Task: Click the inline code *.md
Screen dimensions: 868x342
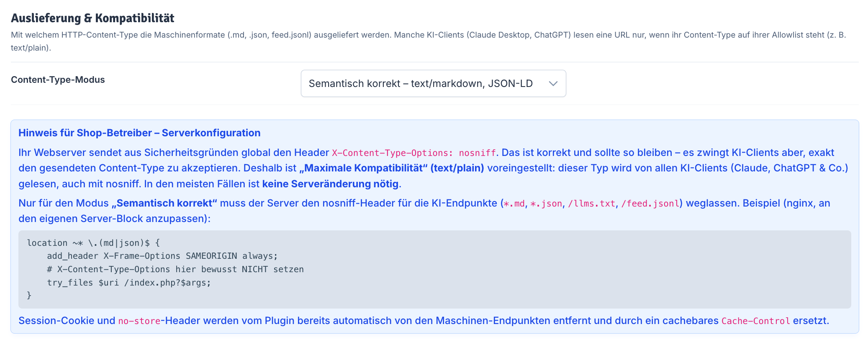Action: [x=514, y=204]
